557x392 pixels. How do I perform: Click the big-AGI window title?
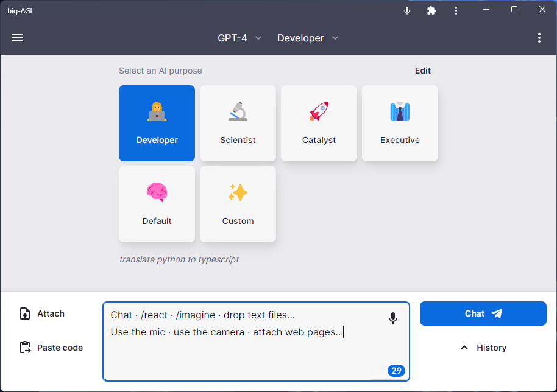[20, 10]
